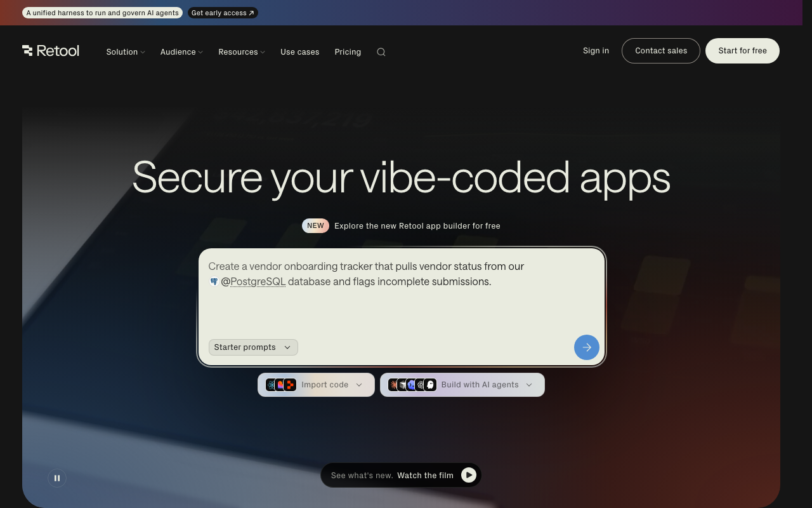Open the Import code chevron
The width and height of the screenshot is (812, 508).
(x=359, y=385)
